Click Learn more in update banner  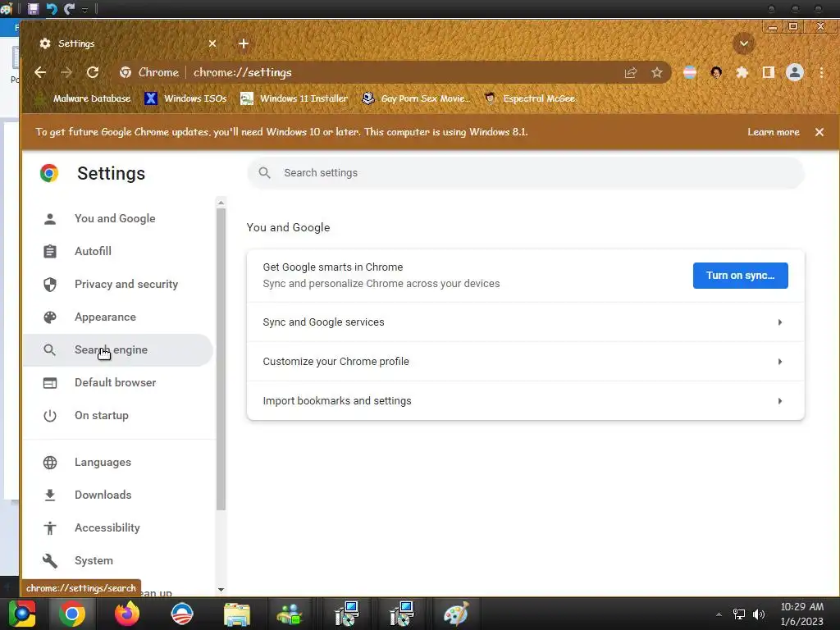click(x=773, y=132)
